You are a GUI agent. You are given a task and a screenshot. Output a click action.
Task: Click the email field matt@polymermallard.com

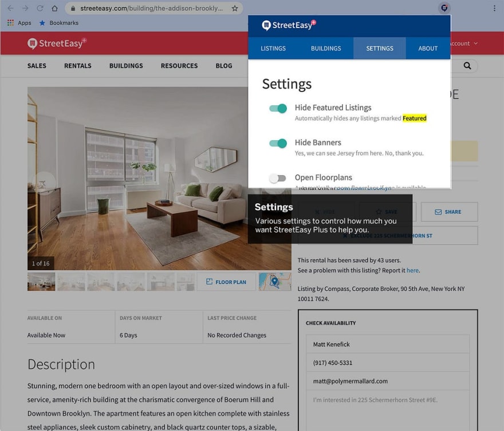pos(388,381)
